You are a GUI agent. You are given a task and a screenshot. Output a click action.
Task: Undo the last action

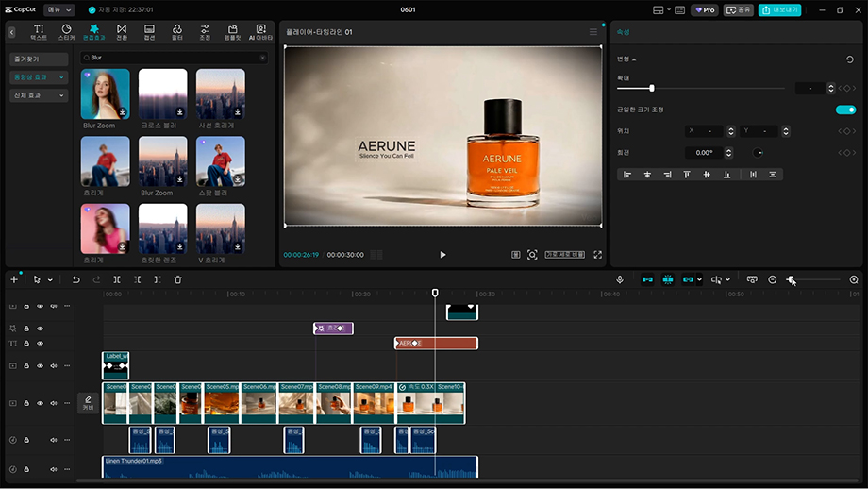75,279
